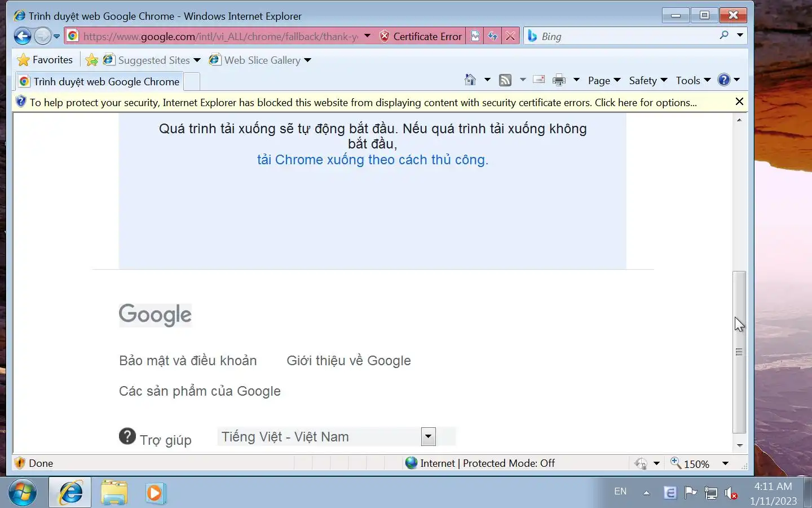Go back with the Back arrow button
The image size is (812, 508).
[x=23, y=36]
